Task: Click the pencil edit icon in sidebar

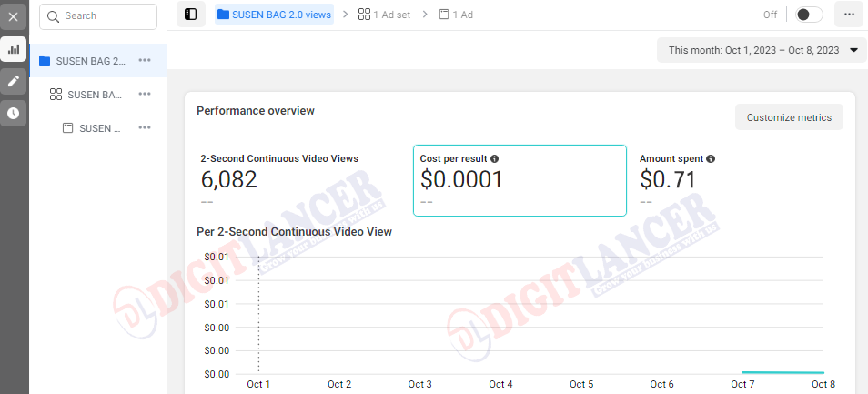Action: (x=14, y=81)
